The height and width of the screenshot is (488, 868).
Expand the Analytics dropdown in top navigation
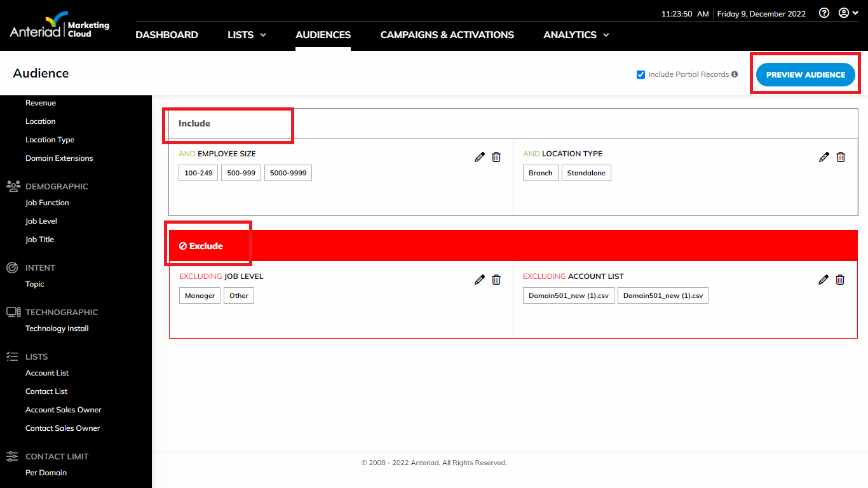coord(576,35)
